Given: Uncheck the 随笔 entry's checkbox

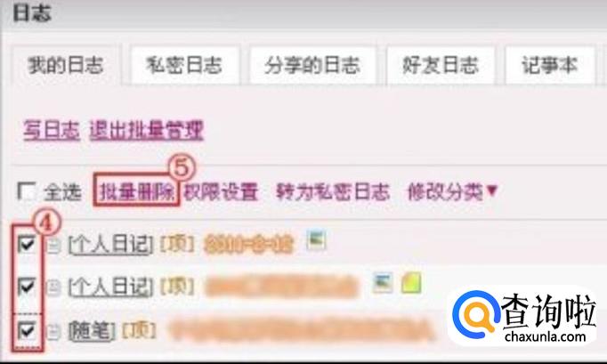Looking at the screenshot, I should pyautogui.click(x=27, y=330).
